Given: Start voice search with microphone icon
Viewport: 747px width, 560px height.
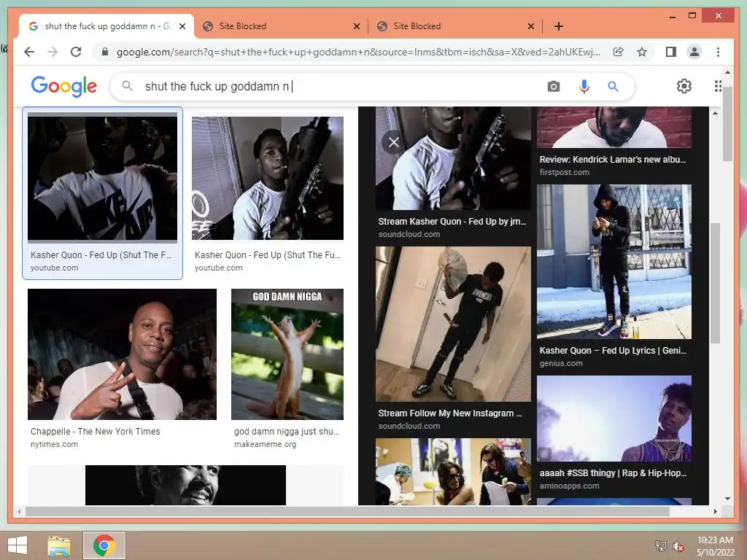Looking at the screenshot, I should (x=584, y=86).
